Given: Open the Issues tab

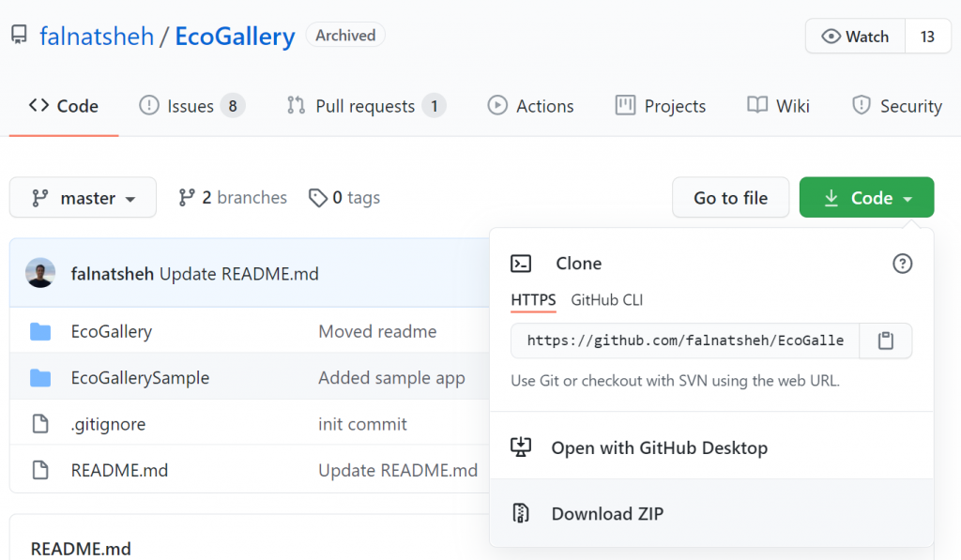Looking at the screenshot, I should click(x=191, y=106).
